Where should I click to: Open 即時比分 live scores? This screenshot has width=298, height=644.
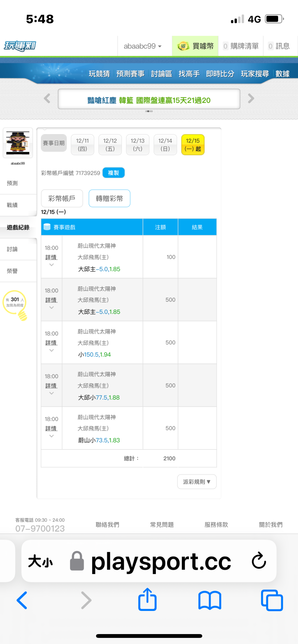coord(220,74)
